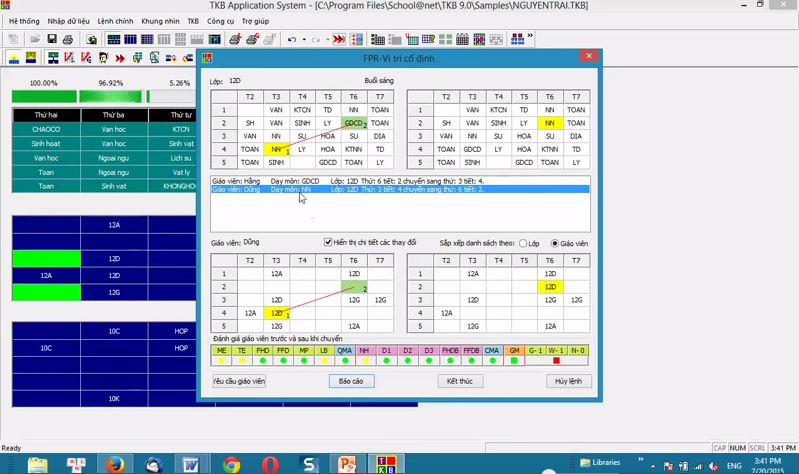
Task: Click the sunrise morning session icon
Action: pos(14,58)
